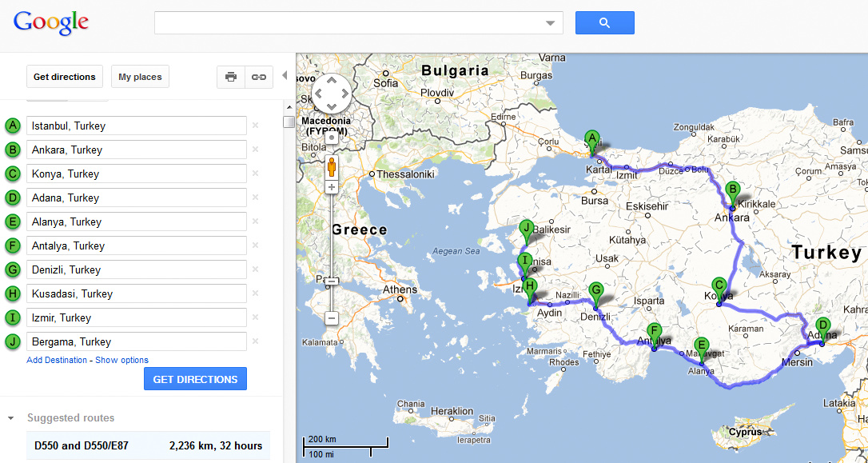Click the green G marker beside Denizli field
This screenshot has width=868, height=463.
(x=12, y=269)
